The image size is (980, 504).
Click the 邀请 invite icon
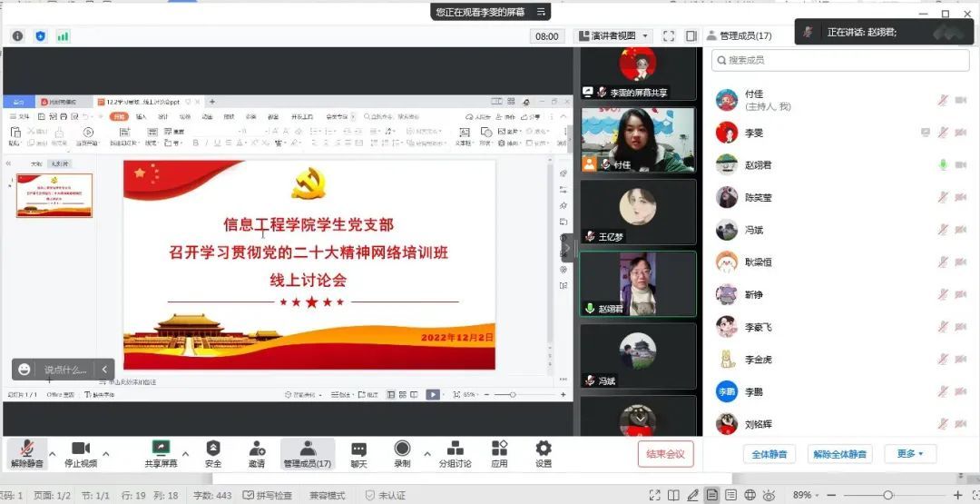[x=257, y=449]
